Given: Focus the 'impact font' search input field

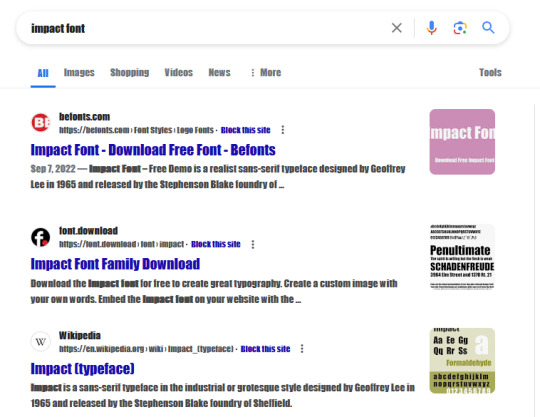Looking at the screenshot, I should [x=207, y=28].
